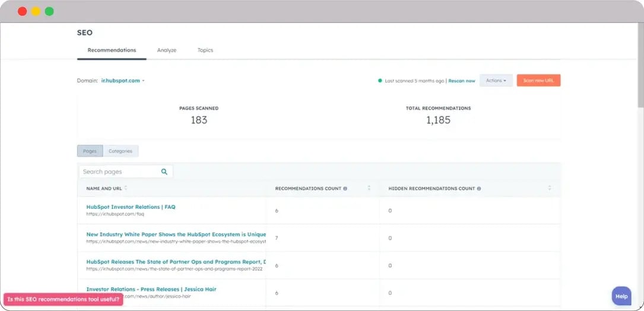Click the FAQ URL https://ir.hubspot.com/faq
This screenshot has height=311, width=644.
[x=115, y=214]
